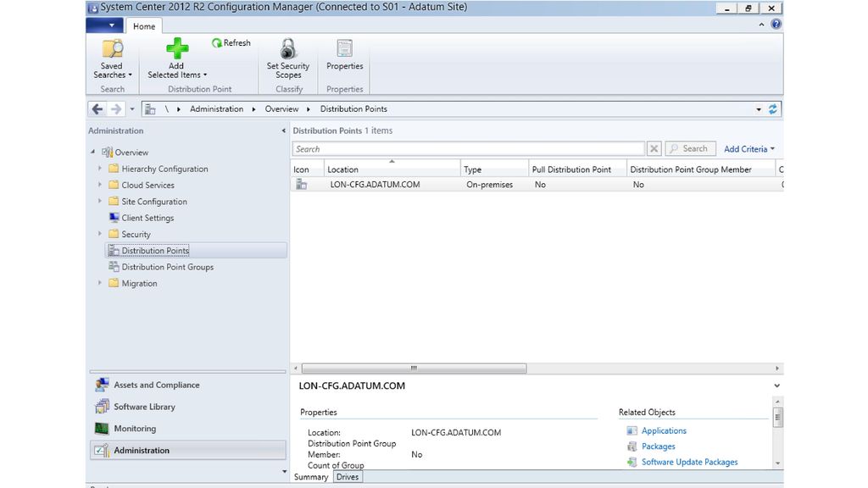Open the Add Criteria dropdown
The height and width of the screenshot is (488, 868).
click(x=749, y=149)
